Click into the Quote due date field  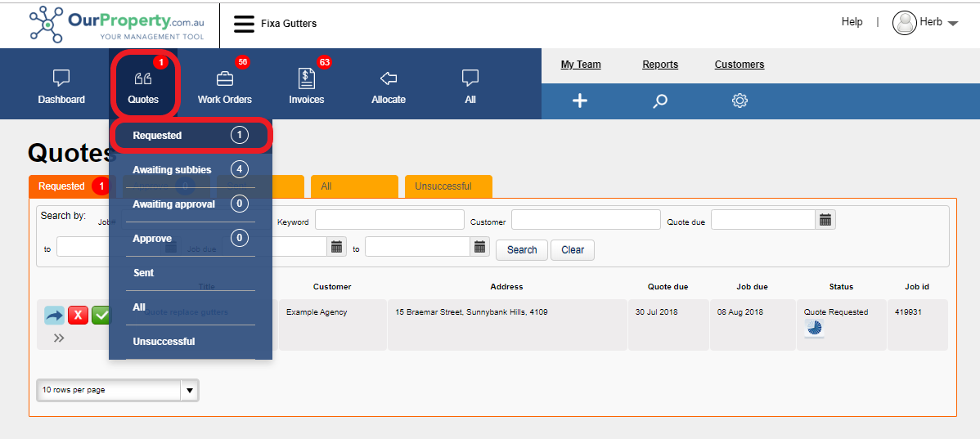[x=763, y=219]
